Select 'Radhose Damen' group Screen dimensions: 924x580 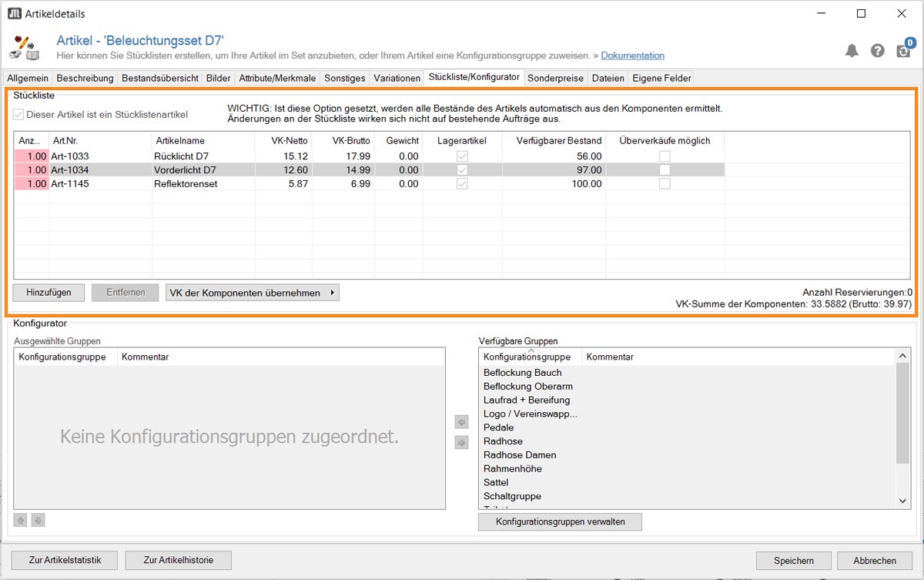click(x=520, y=455)
